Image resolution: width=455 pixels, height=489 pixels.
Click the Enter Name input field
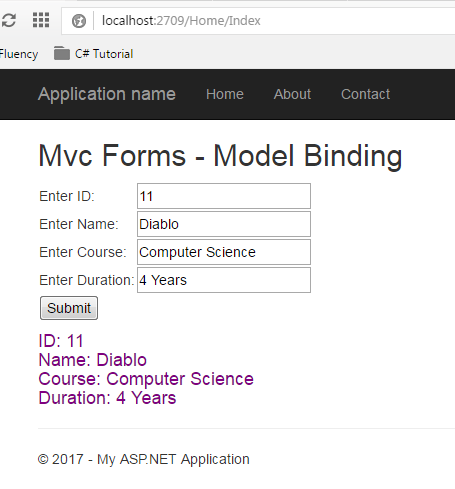[224, 224]
